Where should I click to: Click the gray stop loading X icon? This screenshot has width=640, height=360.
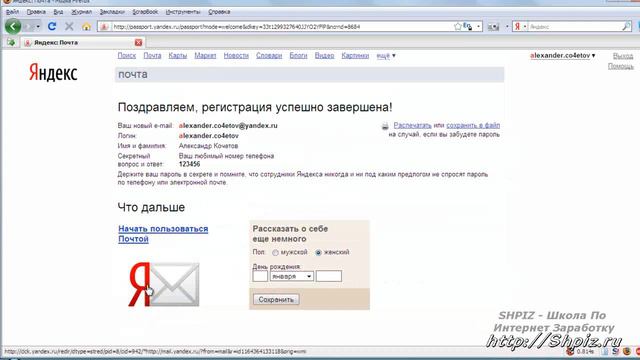[x=69, y=27]
